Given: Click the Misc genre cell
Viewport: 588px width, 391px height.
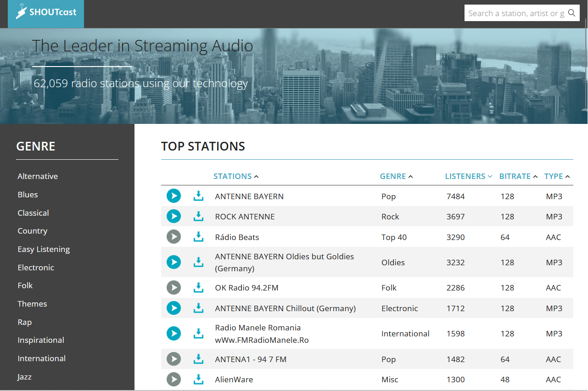Looking at the screenshot, I should pyautogui.click(x=390, y=380).
